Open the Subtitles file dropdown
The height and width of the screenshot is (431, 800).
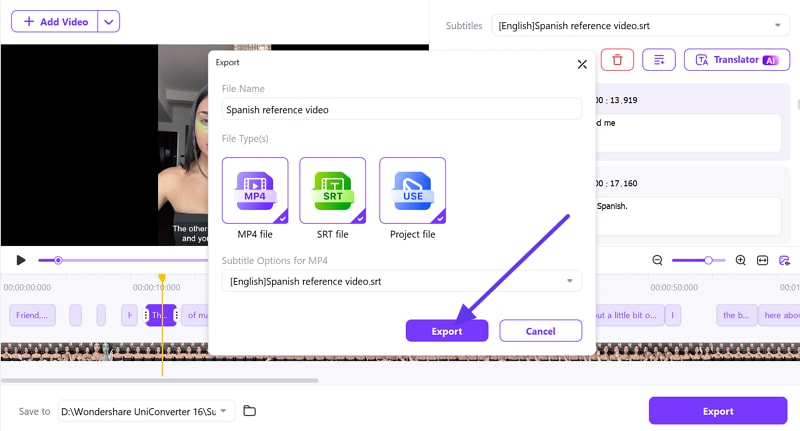pos(640,26)
